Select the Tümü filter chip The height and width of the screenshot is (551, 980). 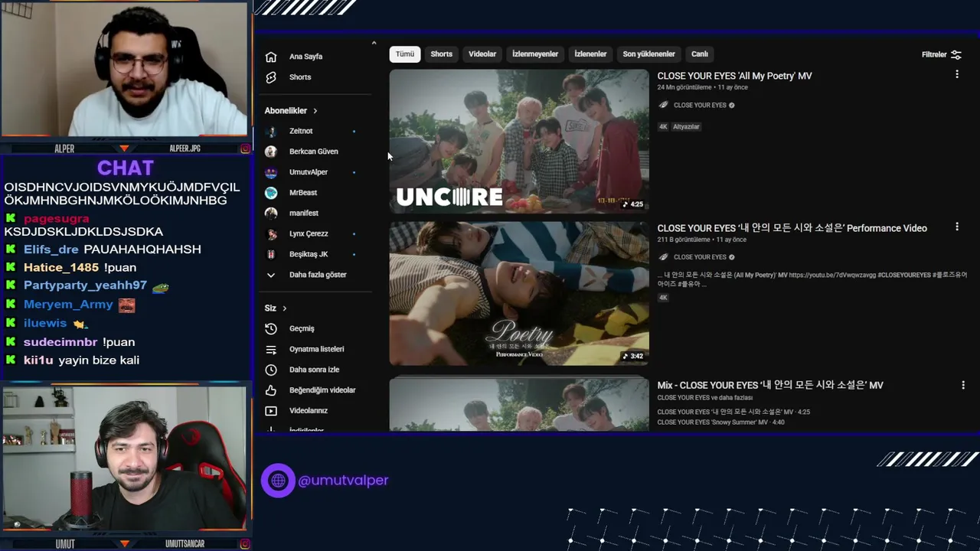pyautogui.click(x=404, y=54)
